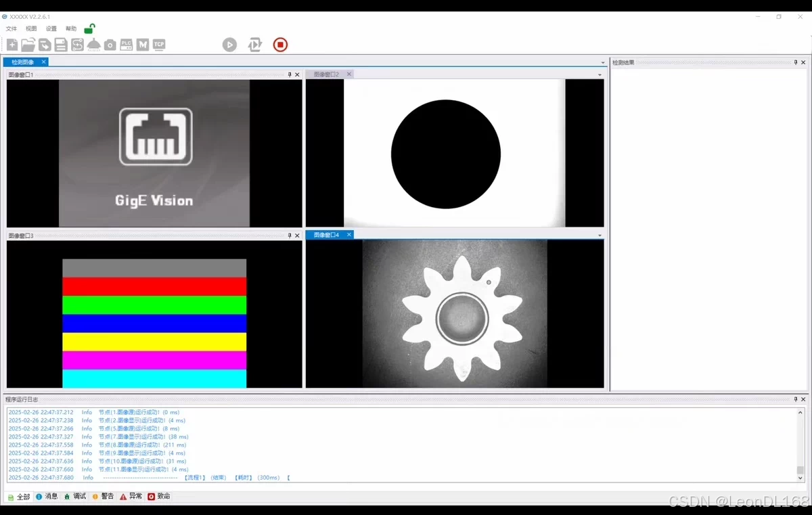Filter logs by 警告

(104, 497)
